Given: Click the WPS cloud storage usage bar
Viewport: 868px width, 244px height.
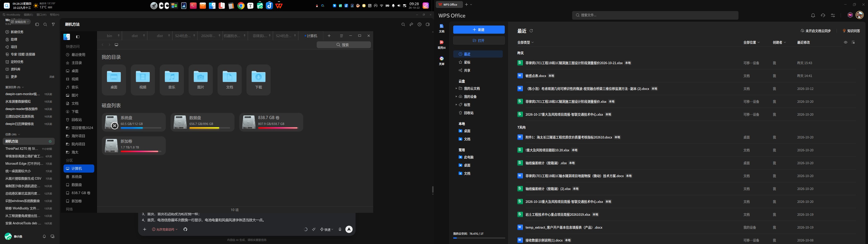Looking at the screenshot, I should [x=479, y=238].
